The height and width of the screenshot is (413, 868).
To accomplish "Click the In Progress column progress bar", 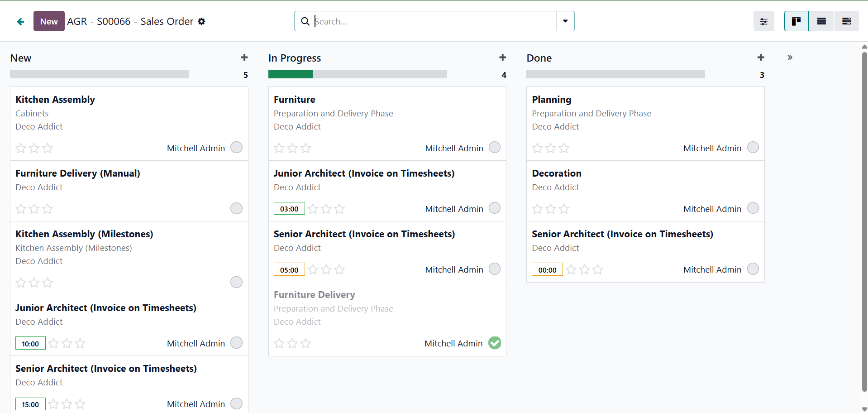I will tap(358, 74).
